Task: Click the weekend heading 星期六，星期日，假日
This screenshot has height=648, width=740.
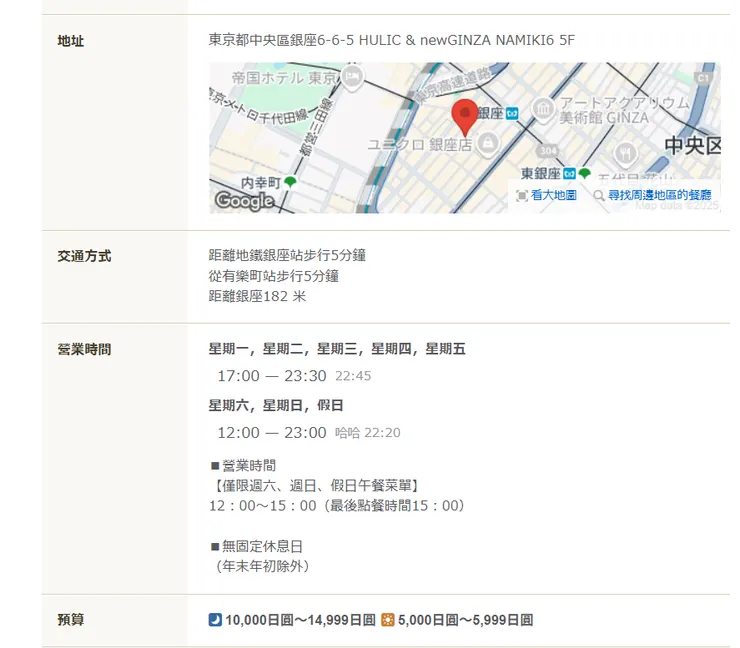Action: (276, 405)
